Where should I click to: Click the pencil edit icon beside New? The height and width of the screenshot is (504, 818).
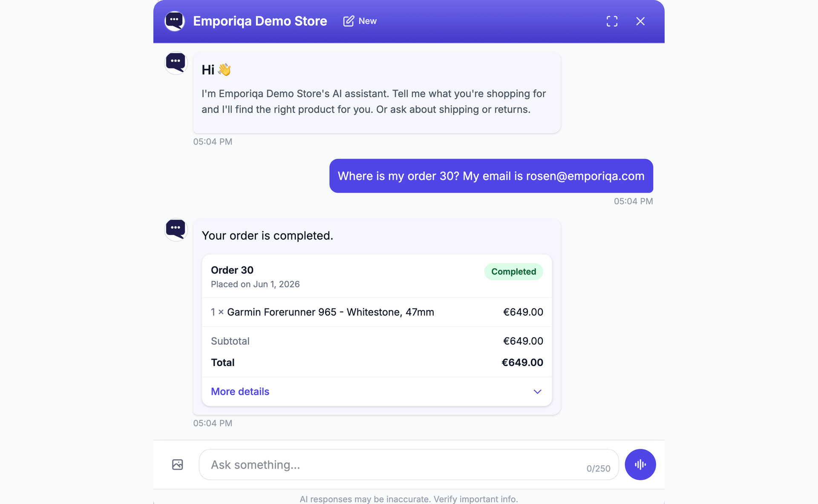pos(349,21)
